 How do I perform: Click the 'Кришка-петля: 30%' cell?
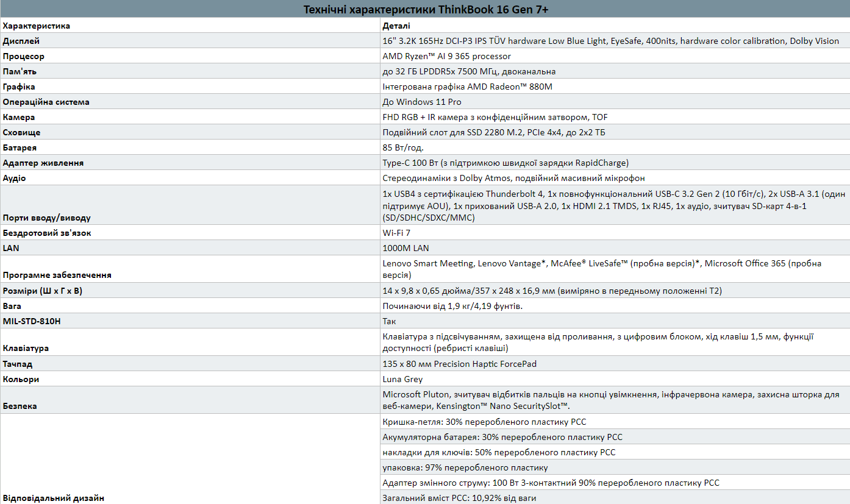[615, 422]
